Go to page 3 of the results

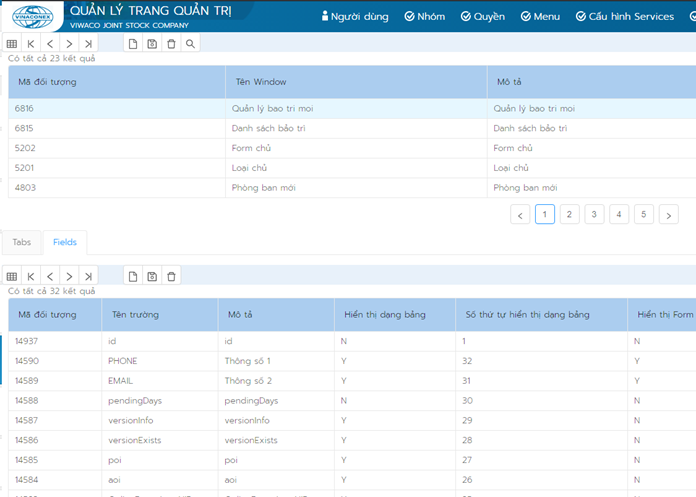pos(594,214)
